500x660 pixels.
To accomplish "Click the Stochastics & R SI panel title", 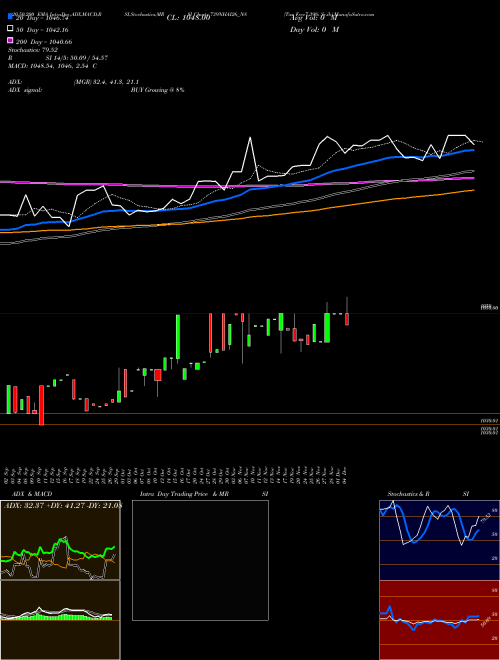I will pyautogui.click(x=428, y=494).
